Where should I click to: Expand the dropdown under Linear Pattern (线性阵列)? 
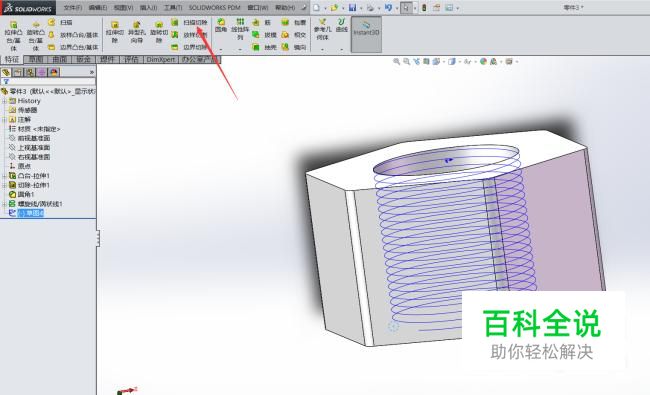click(240, 50)
